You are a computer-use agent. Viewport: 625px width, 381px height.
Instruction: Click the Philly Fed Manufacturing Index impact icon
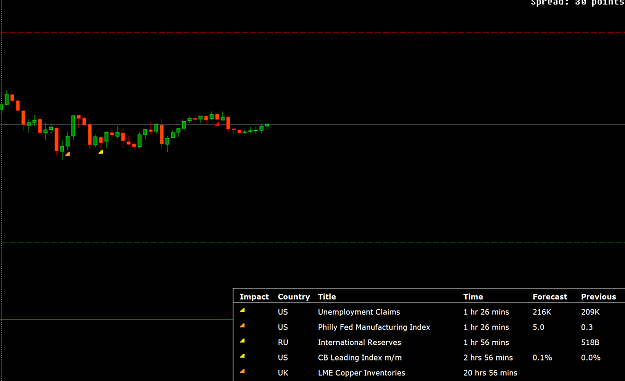(242, 326)
